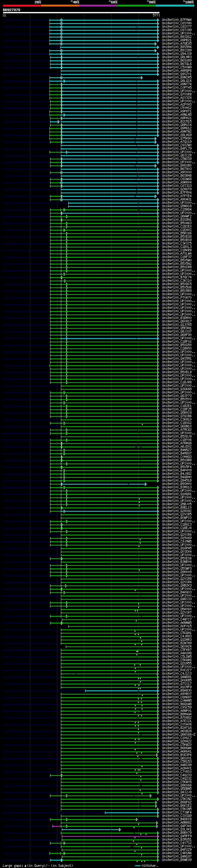Select the UniRef100_B9WE09 label
The width and height of the screenshot is (197, 868).
pos(177,860)
